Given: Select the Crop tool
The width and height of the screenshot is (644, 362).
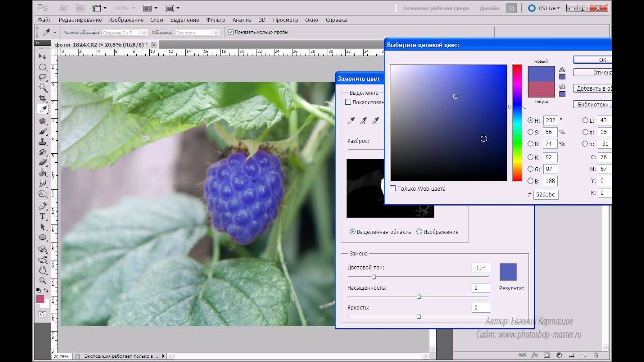Looking at the screenshot, I should point(43,98).
